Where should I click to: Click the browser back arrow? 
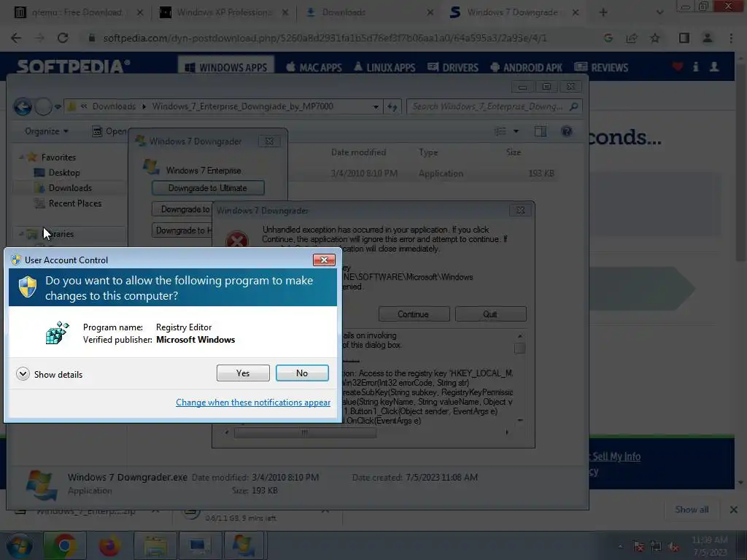pos(16,38)
